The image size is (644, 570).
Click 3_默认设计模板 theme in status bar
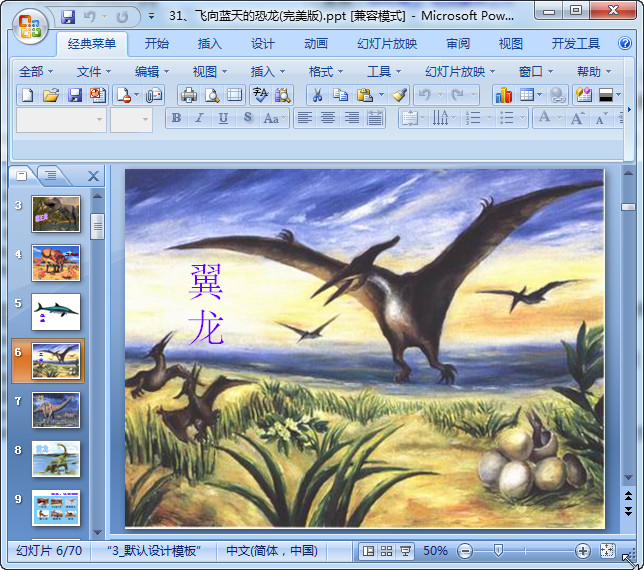[x=154, y=551]
